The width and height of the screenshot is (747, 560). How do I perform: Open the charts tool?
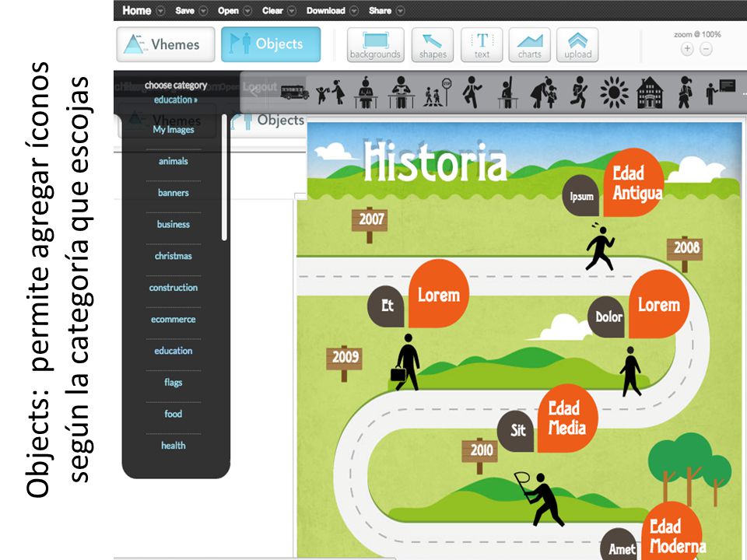(x=529, y=45)
